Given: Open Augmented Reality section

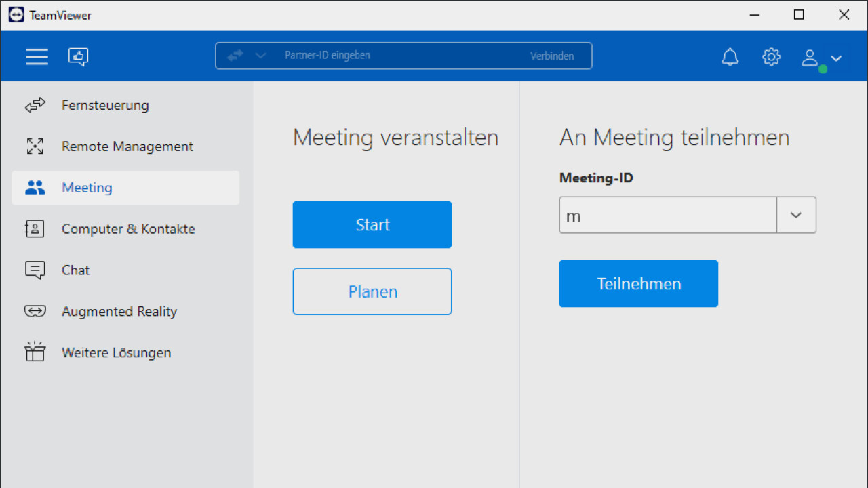Looking at the screenshot, I should tap(125, 312).
